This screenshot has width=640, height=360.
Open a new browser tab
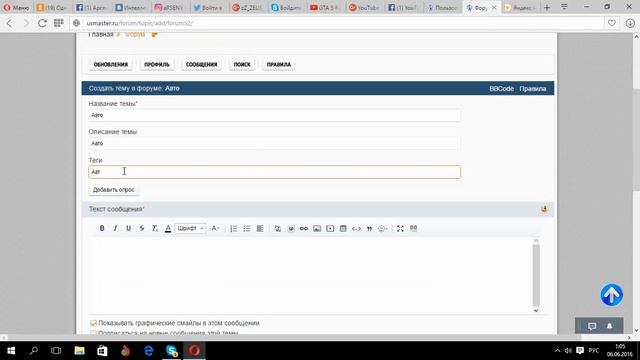(x=547, y=7)
